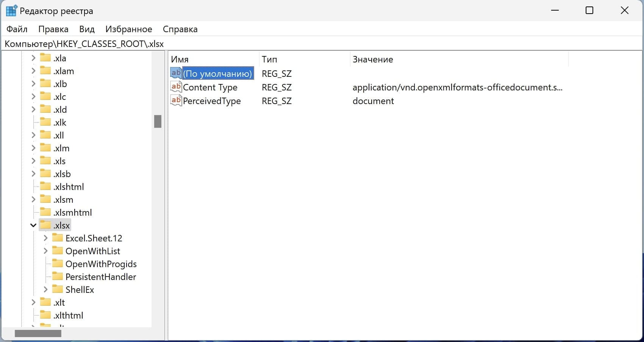
Task: Open the Вид menu
Action: [x=87, y=29]
